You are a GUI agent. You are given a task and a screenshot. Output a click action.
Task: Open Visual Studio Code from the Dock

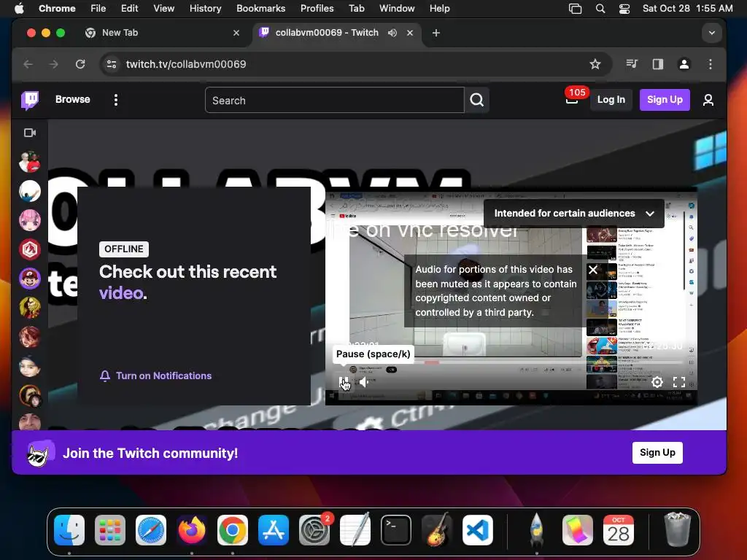[x=477, y=530]
